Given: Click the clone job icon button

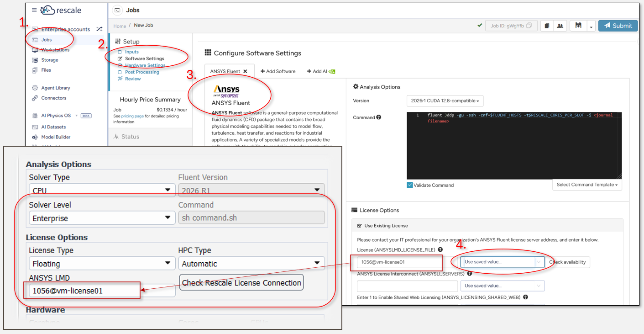Looking at the screenshot, I should 547,26.
